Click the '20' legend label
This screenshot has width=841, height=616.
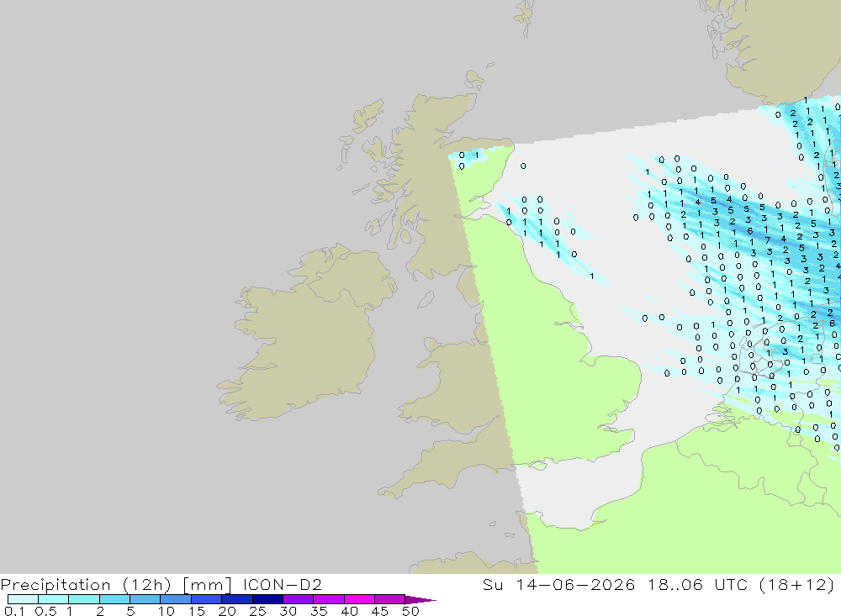click(x=227, y=611)
